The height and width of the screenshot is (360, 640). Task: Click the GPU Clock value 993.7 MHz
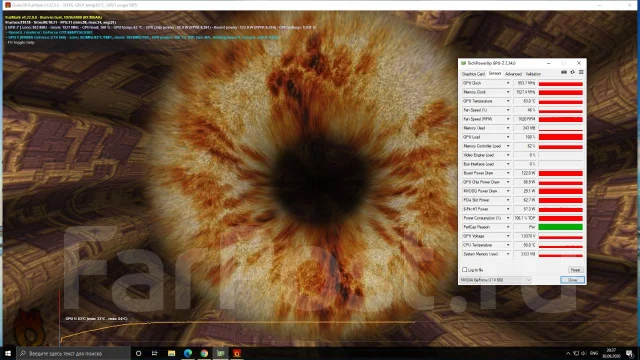[525, 83]
